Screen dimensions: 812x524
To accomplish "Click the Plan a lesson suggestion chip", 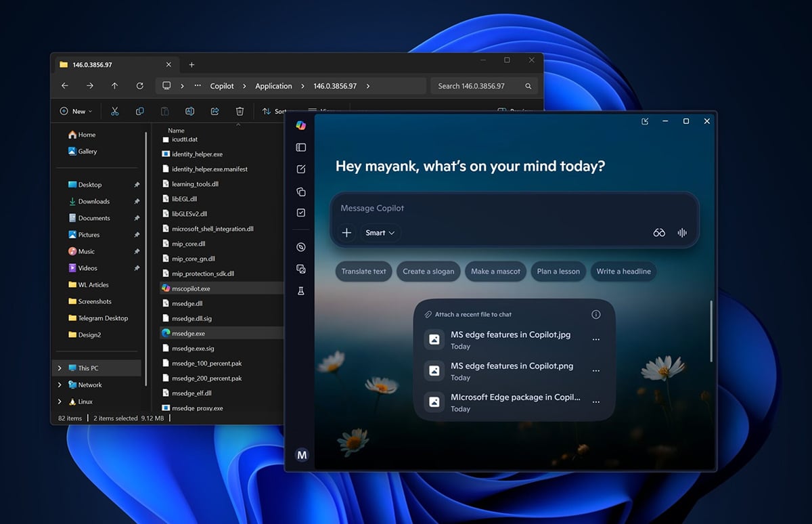I will (558, 271).
